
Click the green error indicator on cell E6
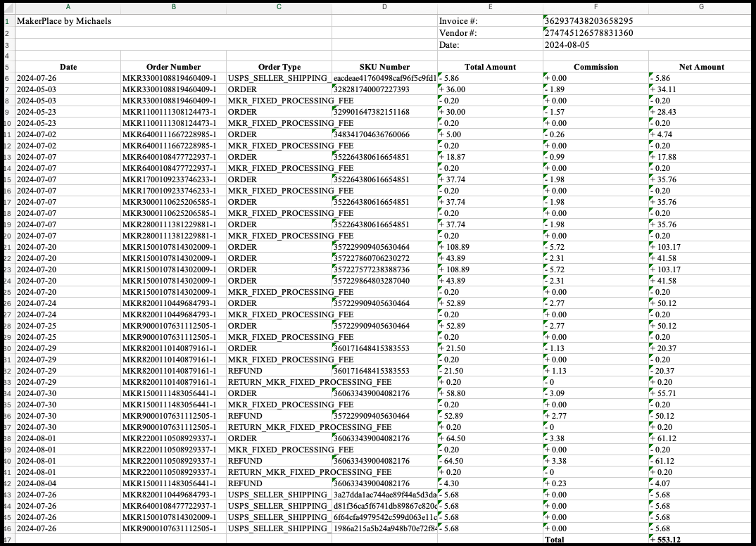(x=438, y=74)
